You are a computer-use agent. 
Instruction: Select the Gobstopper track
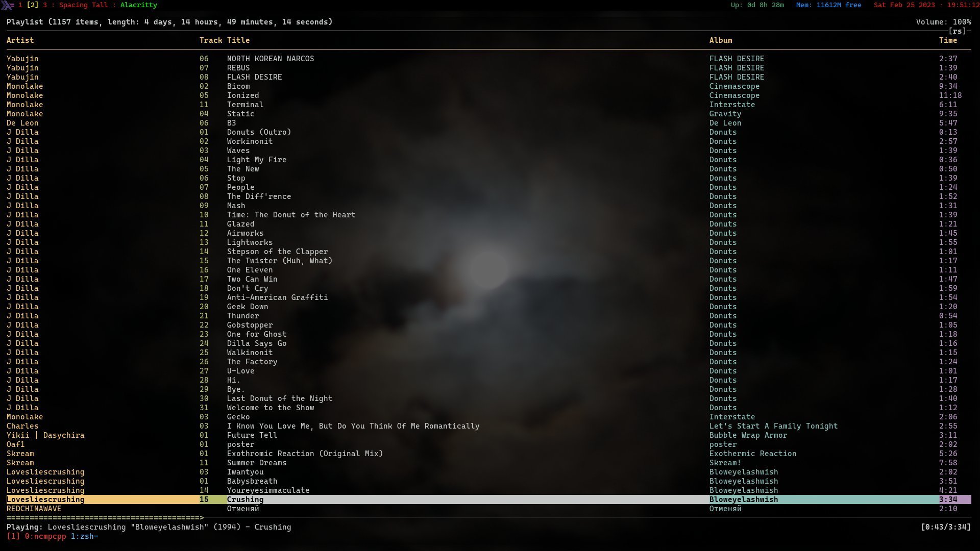tap(488, 325)
